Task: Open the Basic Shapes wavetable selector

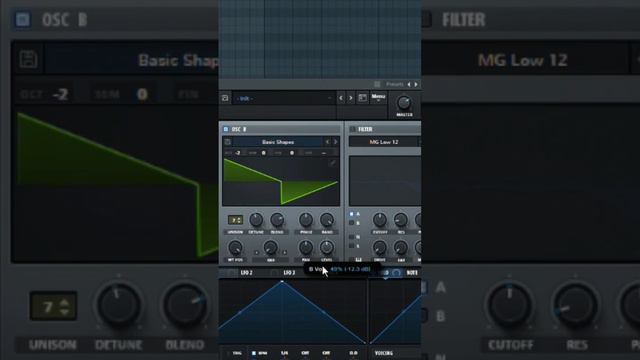Action: pyautogui.click(x=278, y=142)
